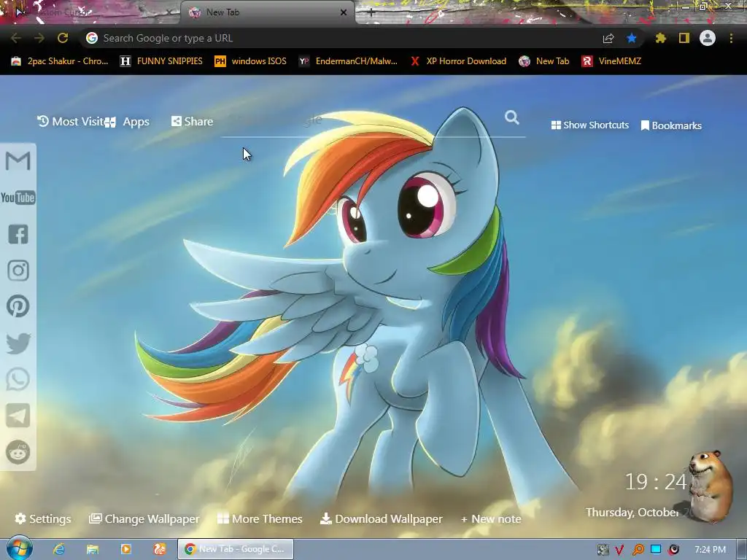Image resolution: width=747 pixels, height=560 pixels.
Task: Open Instagram from the sidebar
Action: tap(18, 271)
